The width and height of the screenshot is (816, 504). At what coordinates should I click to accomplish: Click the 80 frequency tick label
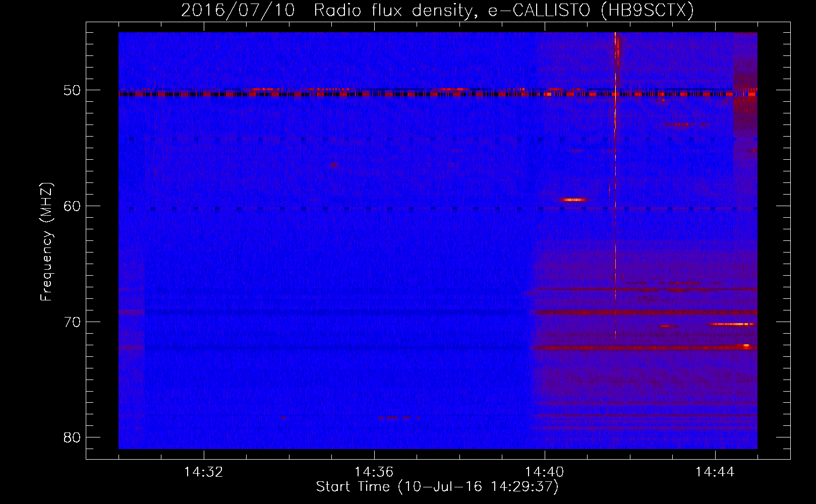72,437
